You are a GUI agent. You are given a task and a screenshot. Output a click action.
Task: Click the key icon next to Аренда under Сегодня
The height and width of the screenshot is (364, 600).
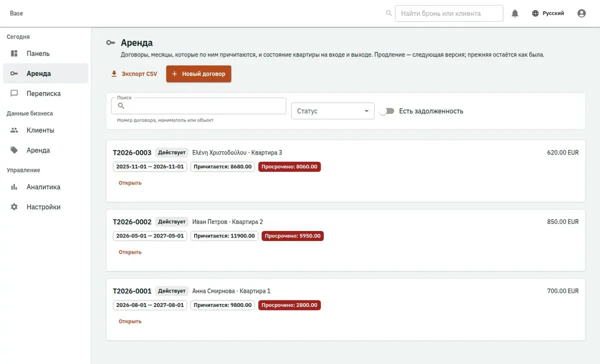[14, 73]
